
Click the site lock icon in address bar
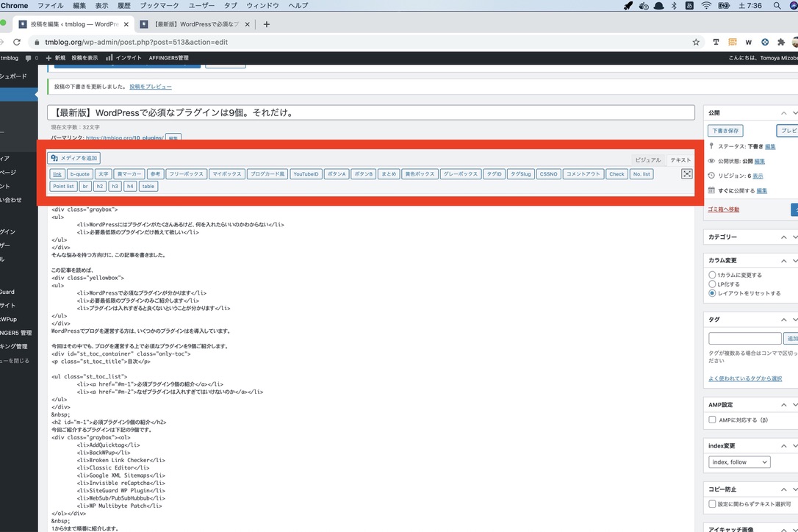(x=37, y=43)
